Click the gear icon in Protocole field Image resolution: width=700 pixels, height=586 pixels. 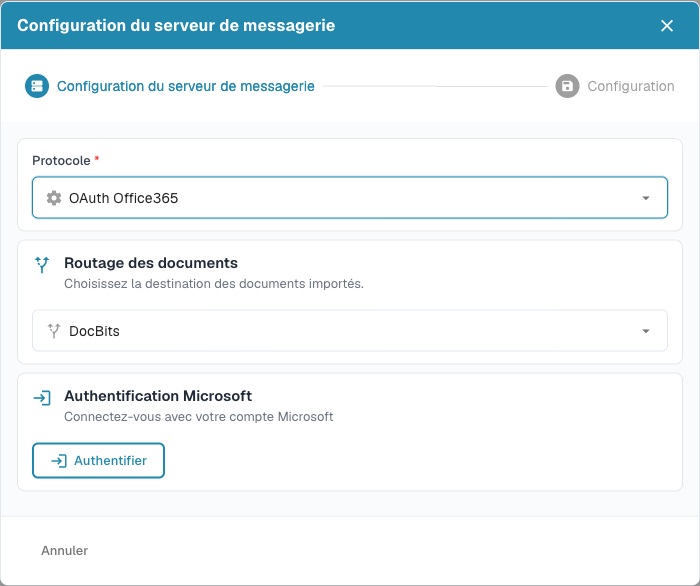click(54, 198)
